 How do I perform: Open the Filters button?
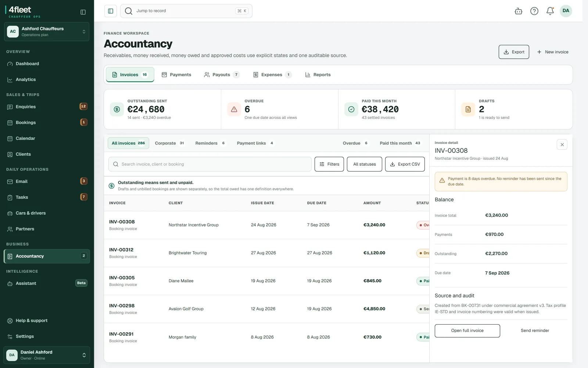329,164
